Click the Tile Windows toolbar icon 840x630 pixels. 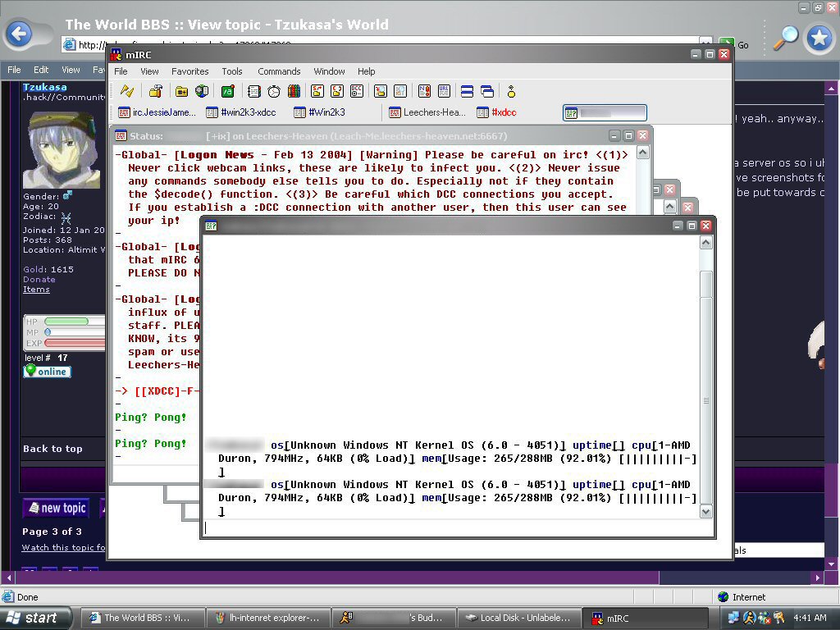[x=468, y=91]
